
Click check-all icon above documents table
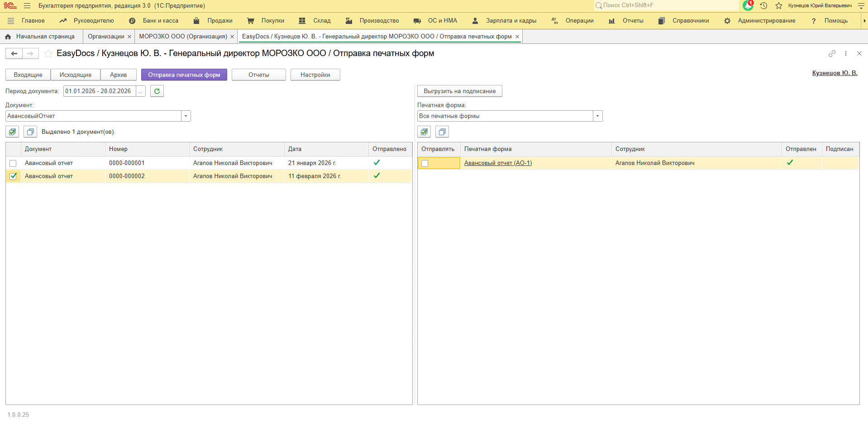point(13,132)
